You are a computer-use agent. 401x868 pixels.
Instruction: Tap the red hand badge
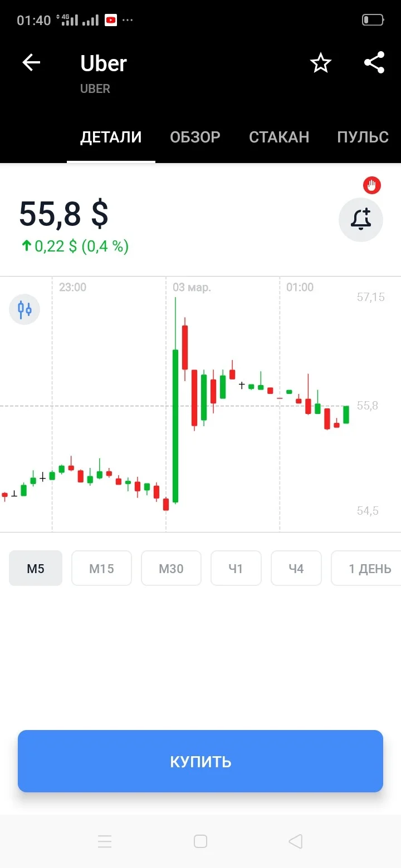371,185
